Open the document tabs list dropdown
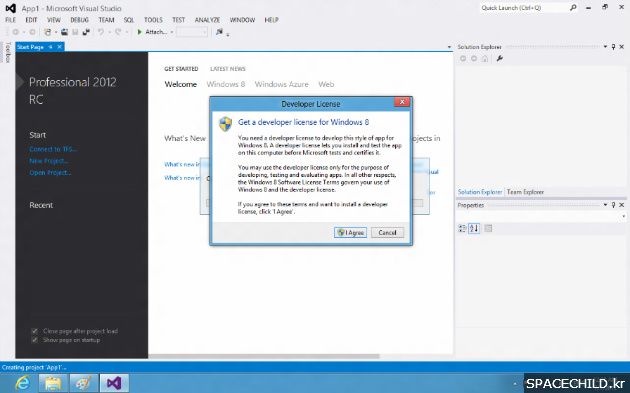 (x=449, y=47)
